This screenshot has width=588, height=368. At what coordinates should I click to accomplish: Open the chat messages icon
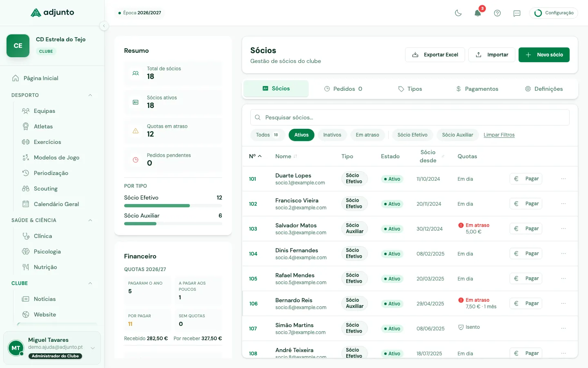[517, 13]
